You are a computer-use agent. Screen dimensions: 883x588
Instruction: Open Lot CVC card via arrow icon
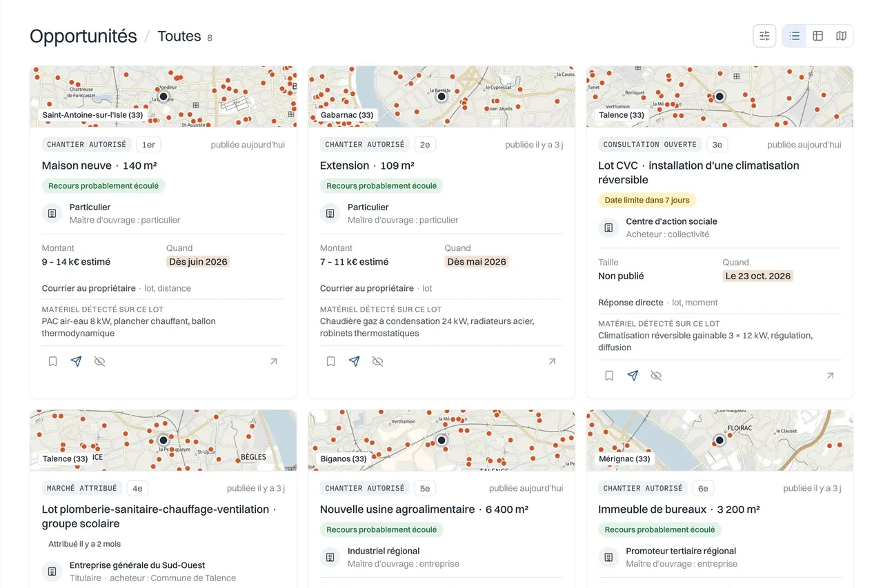click(x=830, y=376)
